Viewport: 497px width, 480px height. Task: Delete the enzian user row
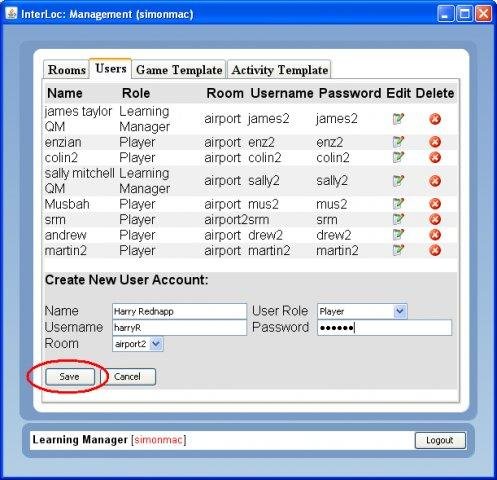pos(435,142)
